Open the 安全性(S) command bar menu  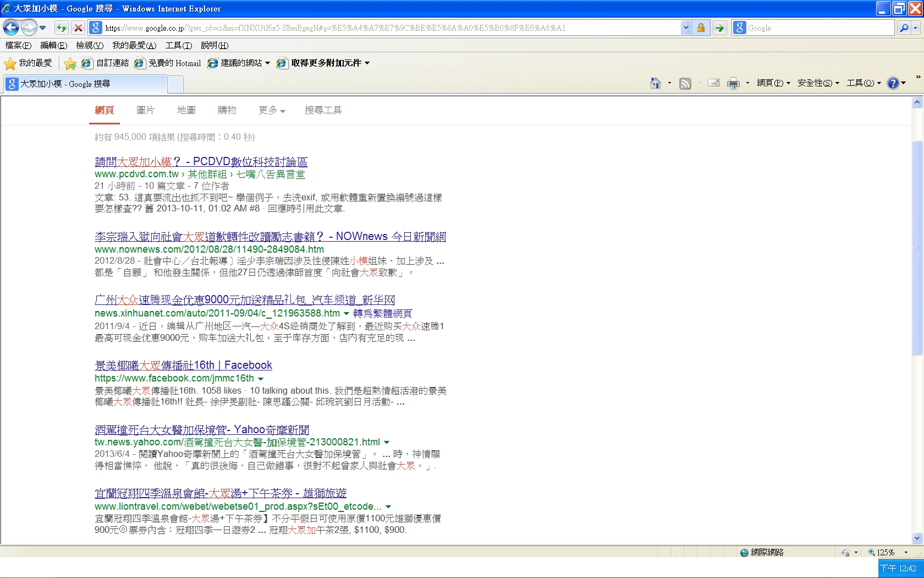pos(818,83)
